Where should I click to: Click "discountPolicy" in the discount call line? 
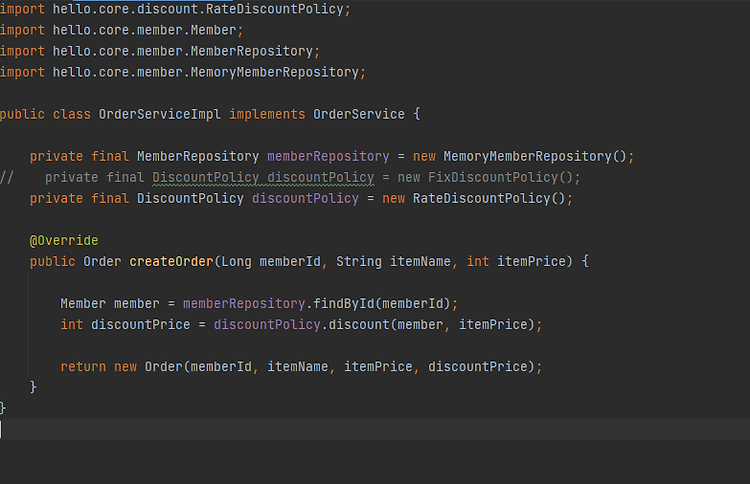(x=267, y=325)
